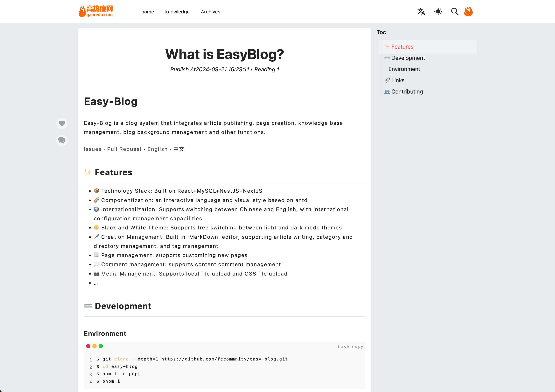Open the language translation switcher
Screen dimensions: 555x392
421,12
